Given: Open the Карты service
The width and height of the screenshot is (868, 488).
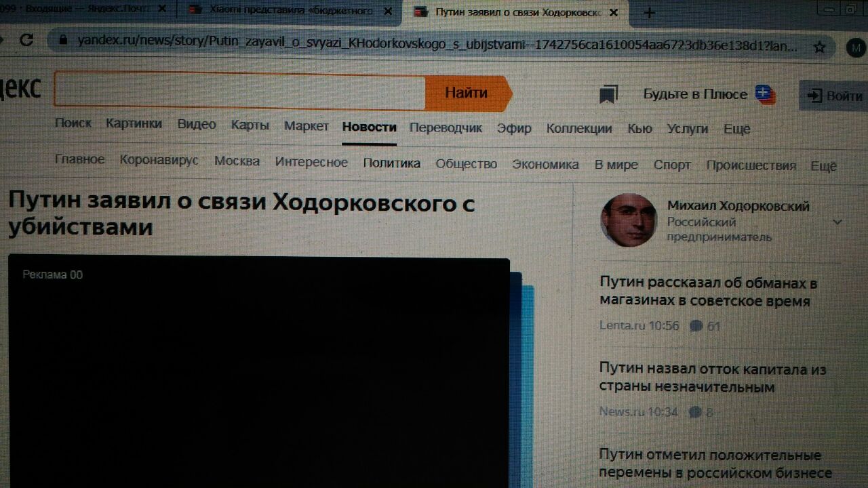Looking at the screenshot, I should [x=250, y=125].
